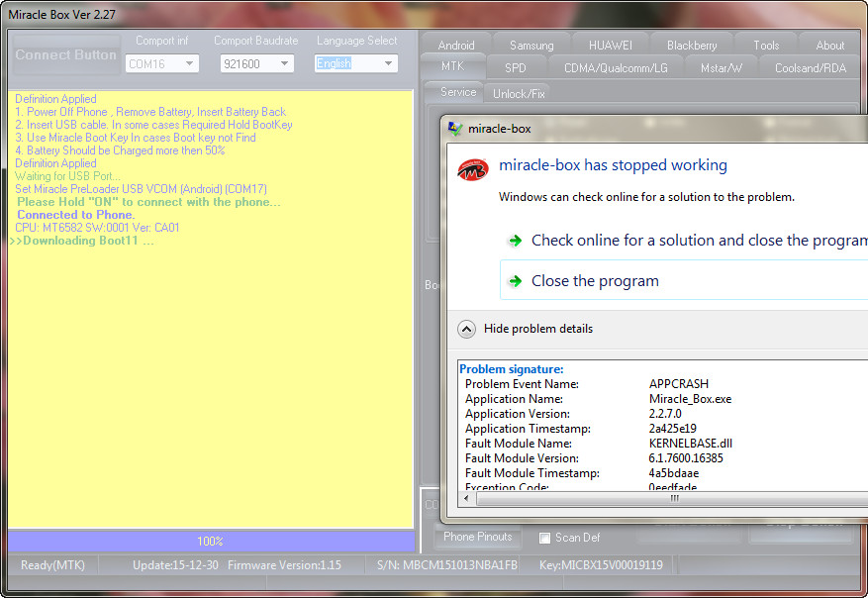
Task: Click green arrow beside Check online option
Action: pos(515,241)
